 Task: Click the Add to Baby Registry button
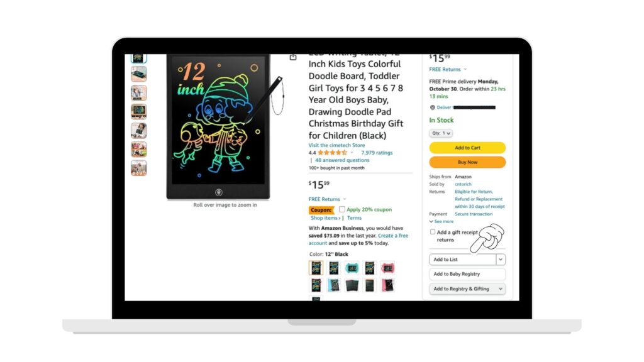467,274
